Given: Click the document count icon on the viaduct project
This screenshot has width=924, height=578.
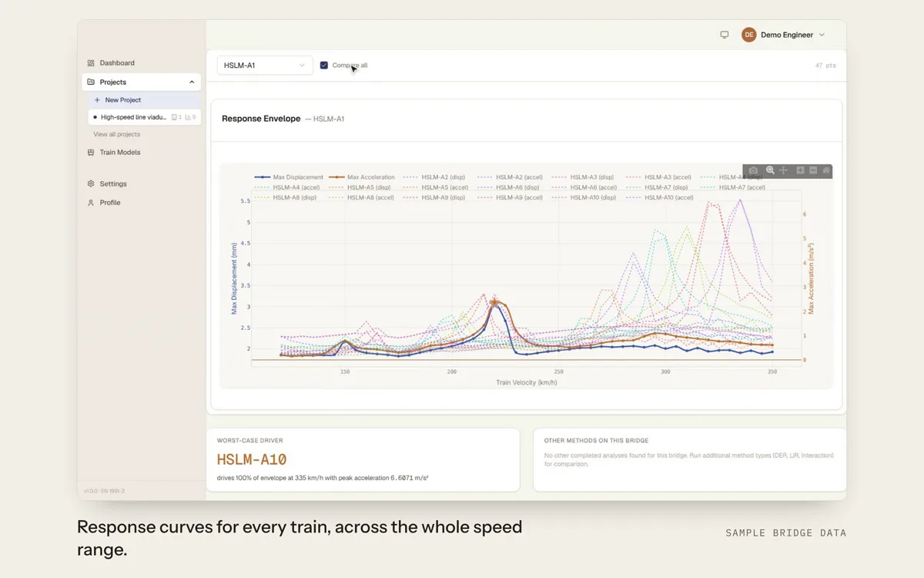Looking at the screenshot, I should point(175,117).
